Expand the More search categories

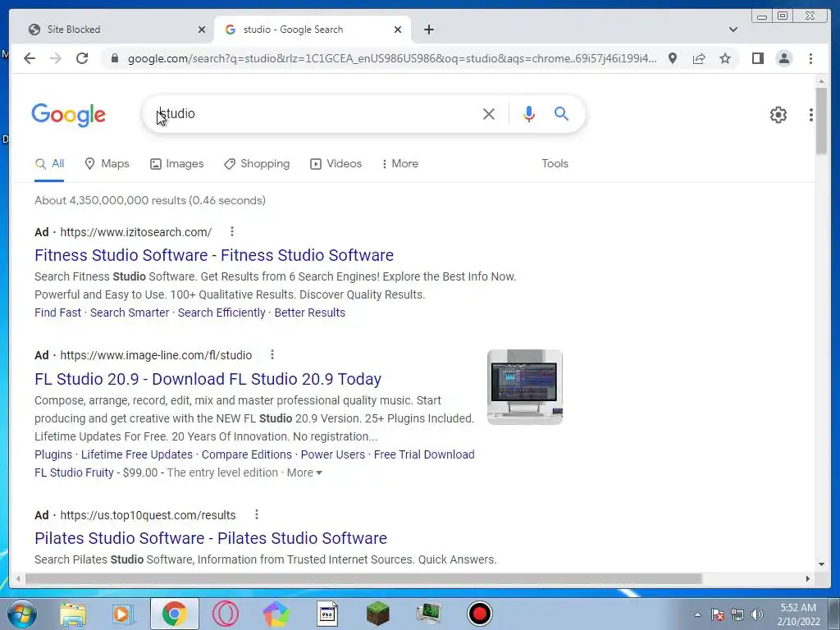[399, 164]
